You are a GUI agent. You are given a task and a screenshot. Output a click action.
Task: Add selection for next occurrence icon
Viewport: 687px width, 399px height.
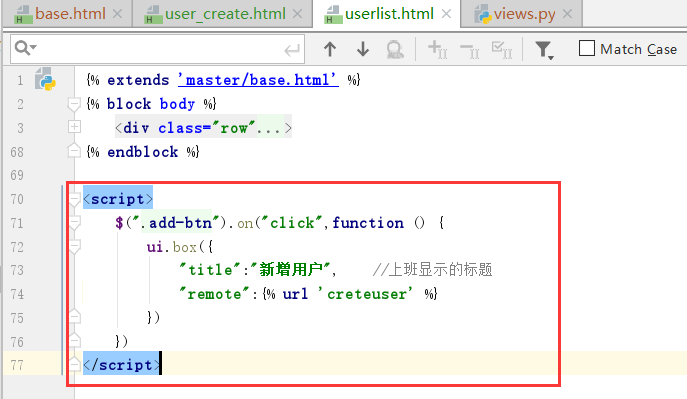click(437, 49)
